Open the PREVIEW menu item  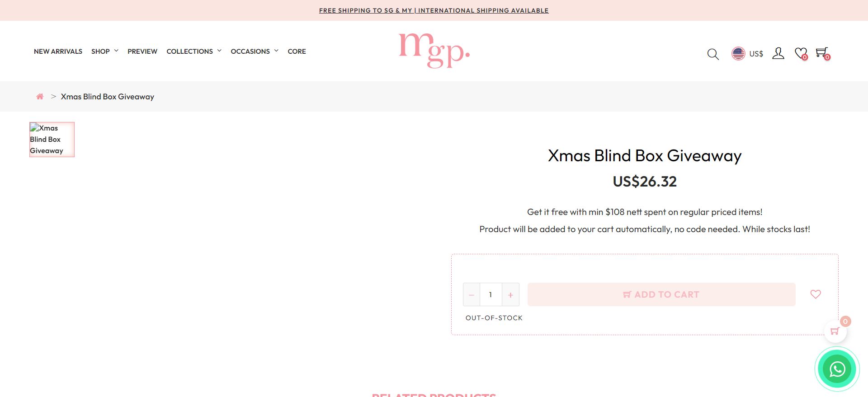pyautogui.click(x=142, y=51)
